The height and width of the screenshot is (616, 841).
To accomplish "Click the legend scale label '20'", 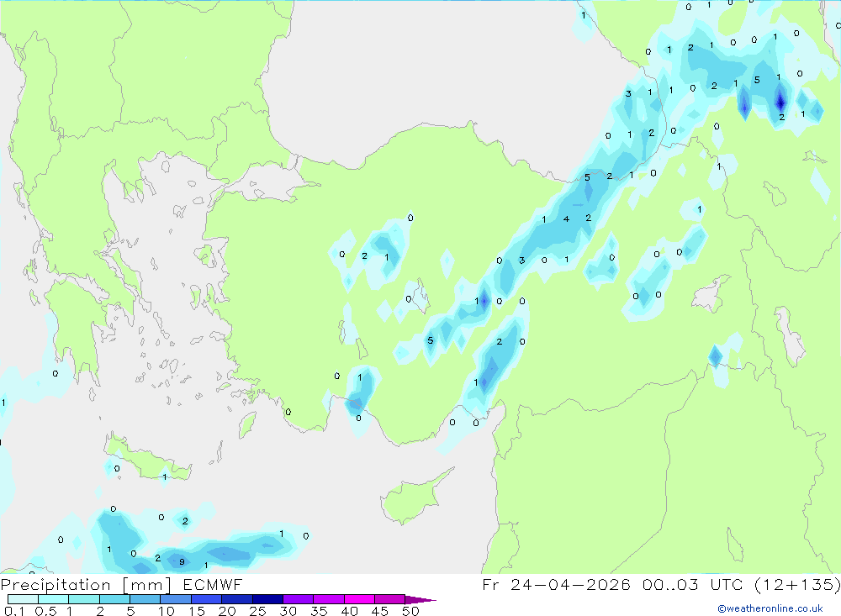I will click(x=227, y=611).
